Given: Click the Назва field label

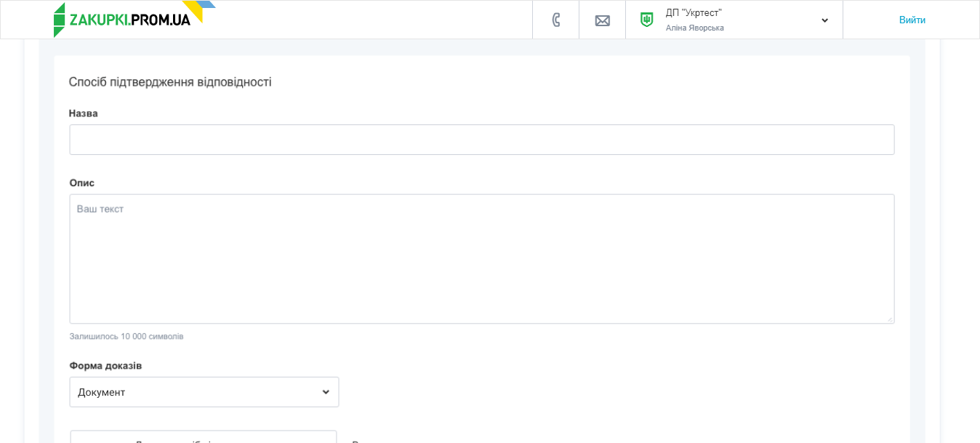Looking at the screenshot, I should coord(84,113).
